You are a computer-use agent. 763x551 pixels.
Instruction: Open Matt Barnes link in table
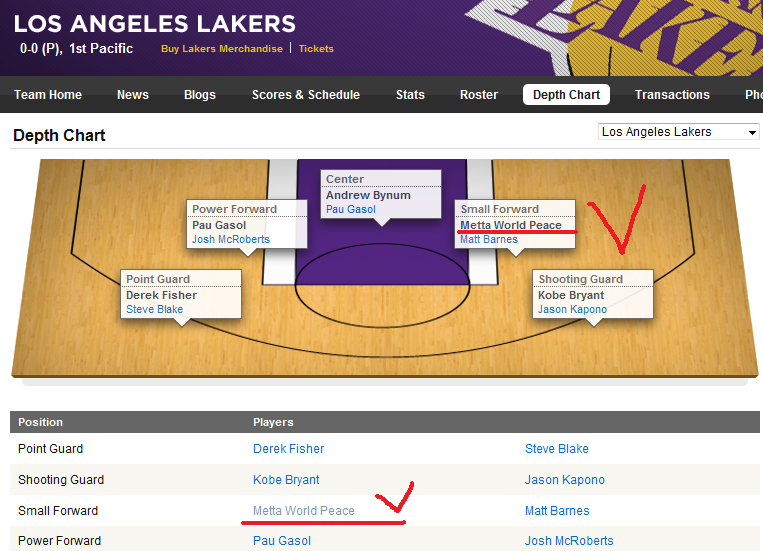click(x=557, y=511)
